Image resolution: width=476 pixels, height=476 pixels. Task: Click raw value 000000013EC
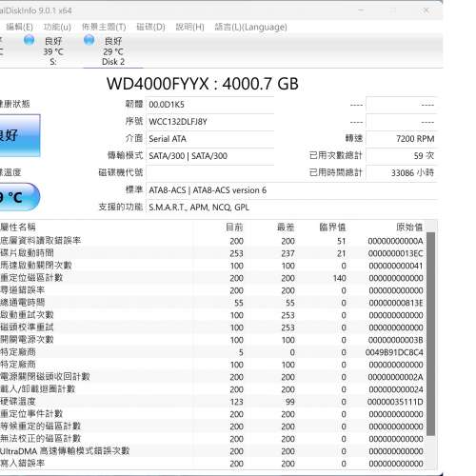[x=396, y=253]
